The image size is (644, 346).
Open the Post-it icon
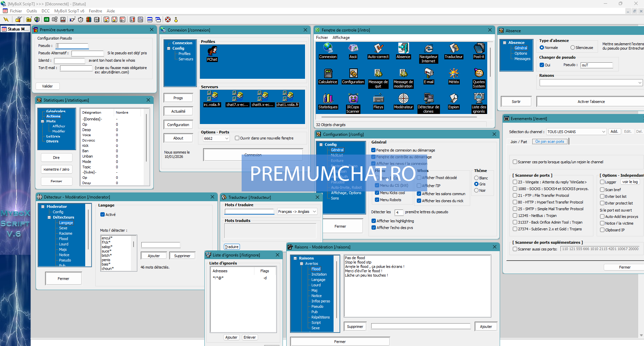(479, 51)
